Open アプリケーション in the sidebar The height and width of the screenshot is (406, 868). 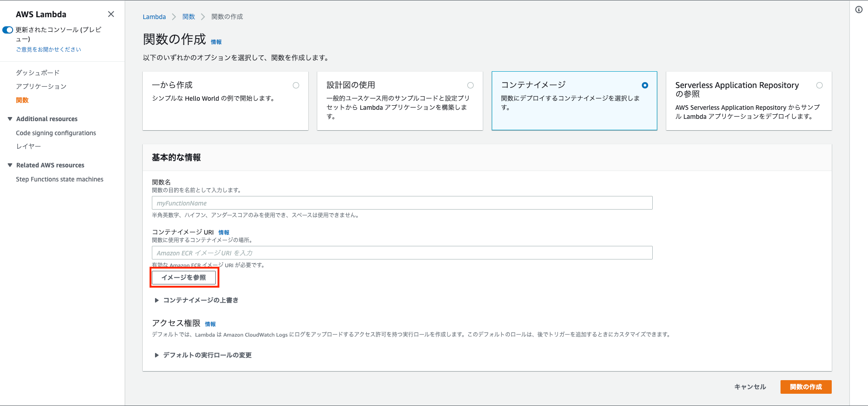point(41,86)
